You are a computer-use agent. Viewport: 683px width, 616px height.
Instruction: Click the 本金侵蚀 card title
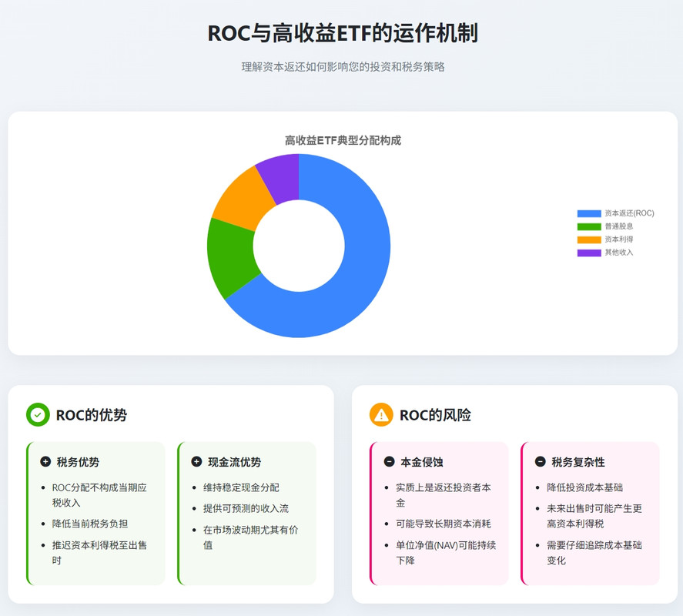click(x=422, y=462)
